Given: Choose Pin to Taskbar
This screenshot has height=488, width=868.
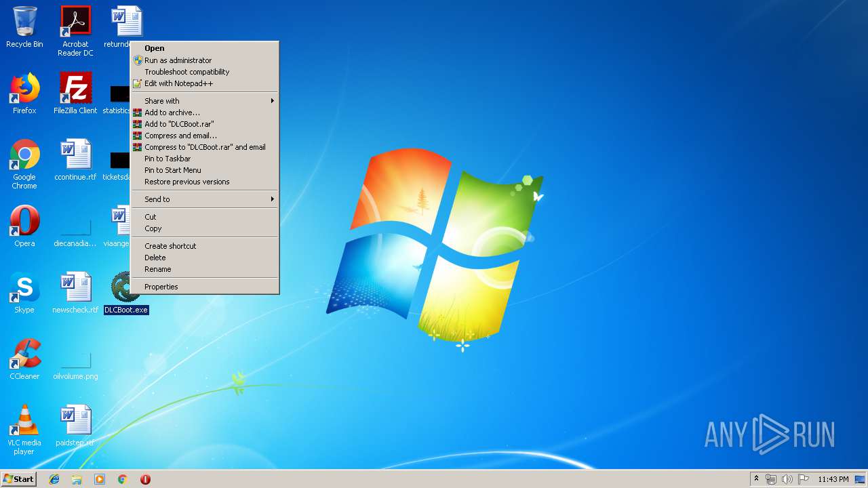Looking at the screenshot, I should [205, 159].
